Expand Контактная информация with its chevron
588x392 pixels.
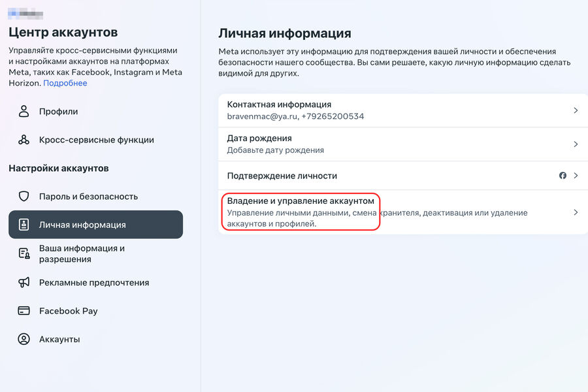click(x=576, y=110)
